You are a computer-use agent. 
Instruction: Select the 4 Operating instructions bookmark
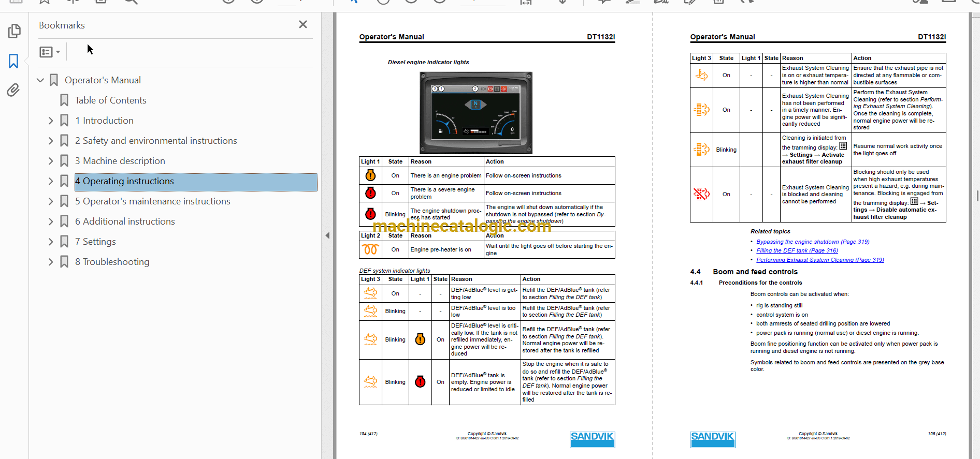[x=196, y=182]
